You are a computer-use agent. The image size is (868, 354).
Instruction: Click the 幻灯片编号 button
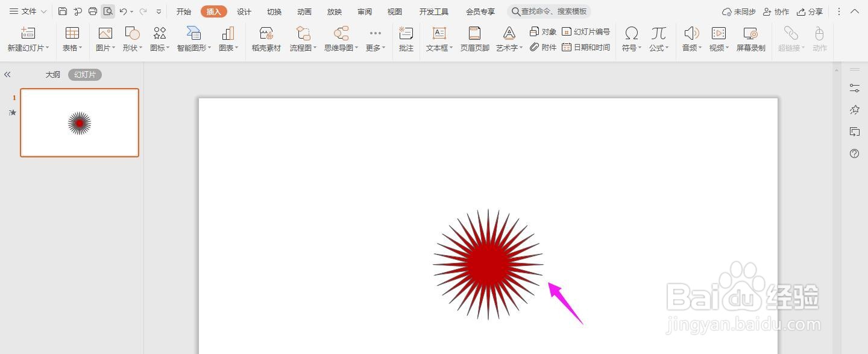(586, 31)
